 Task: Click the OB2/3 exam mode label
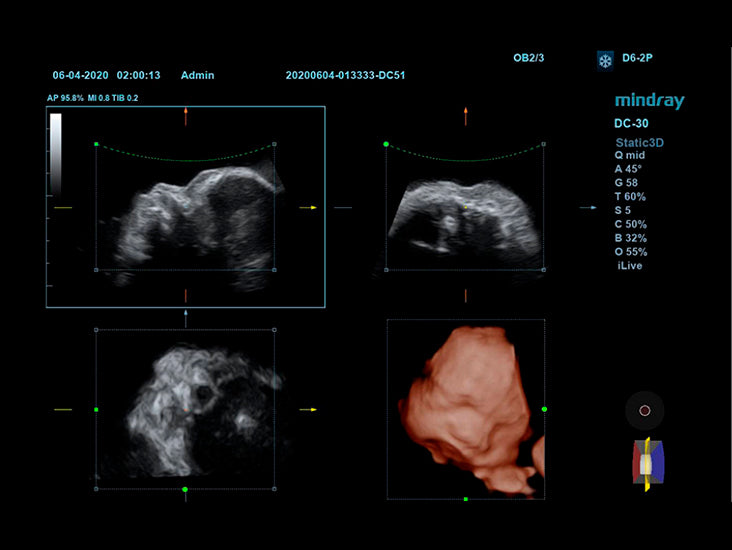pos(528,58)
